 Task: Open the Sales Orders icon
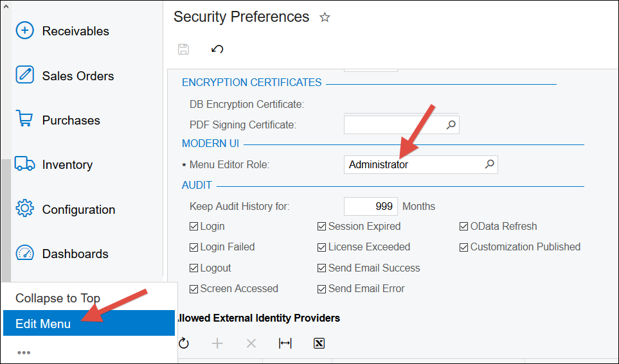coord(24,75)
